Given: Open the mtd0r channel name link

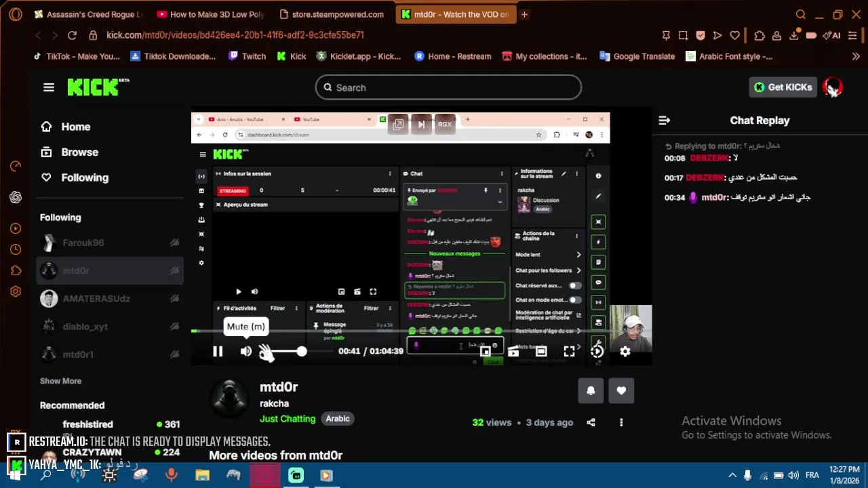Looking at the screenshot, I should click(279, 387).
